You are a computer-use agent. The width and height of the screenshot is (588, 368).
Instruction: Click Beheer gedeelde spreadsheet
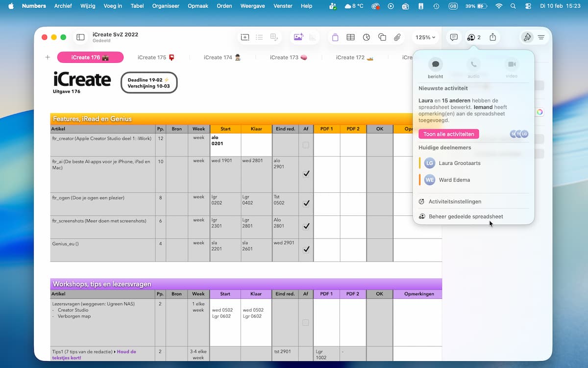pyautogui.click(x=465, y=216)
